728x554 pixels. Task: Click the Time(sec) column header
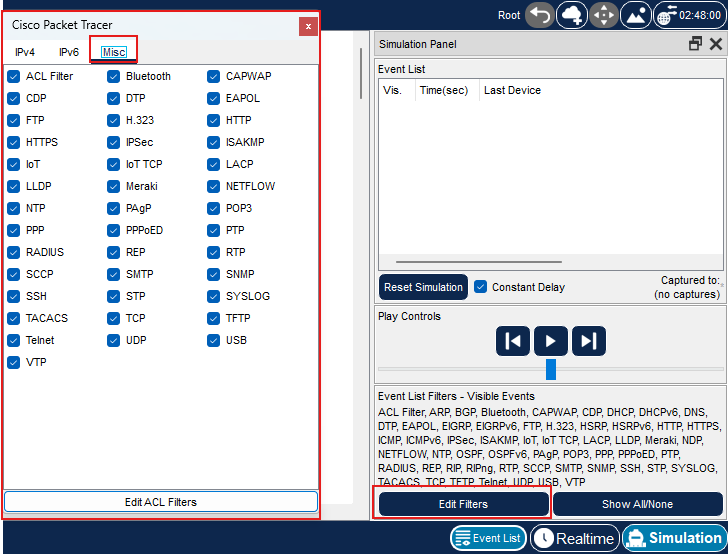[x=443, y=91]
